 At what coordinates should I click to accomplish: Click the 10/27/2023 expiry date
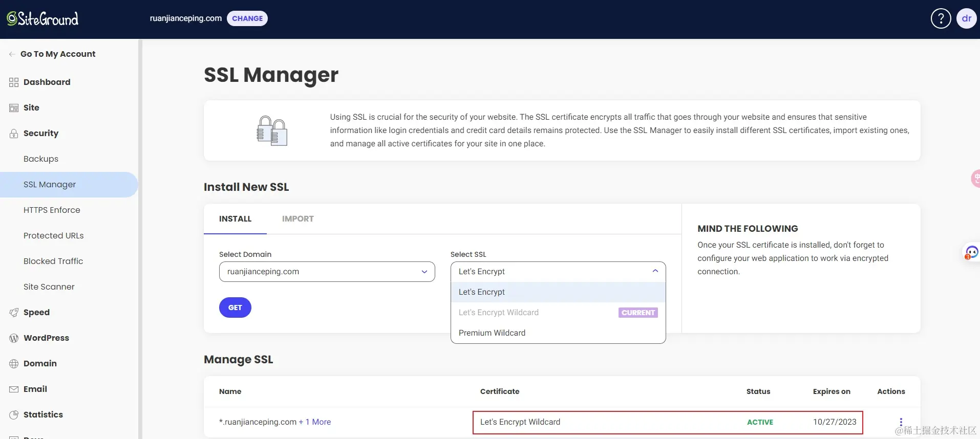[835, 422]
